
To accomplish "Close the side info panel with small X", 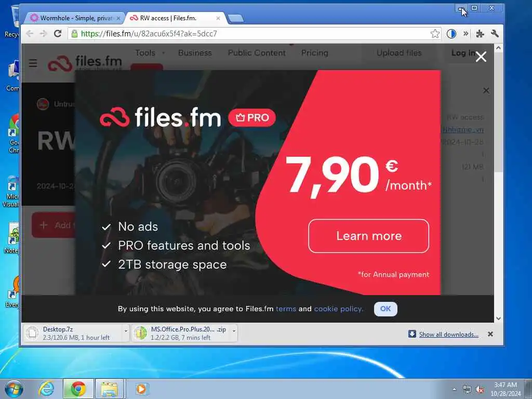I will click(x=486, y=90).
